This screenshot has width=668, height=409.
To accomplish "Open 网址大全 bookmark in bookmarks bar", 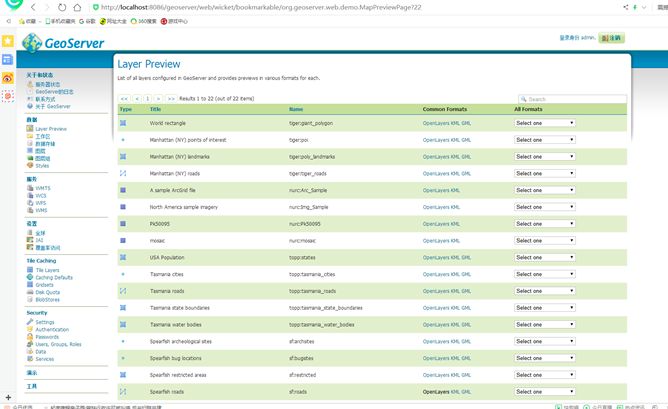I will [113, 21].
